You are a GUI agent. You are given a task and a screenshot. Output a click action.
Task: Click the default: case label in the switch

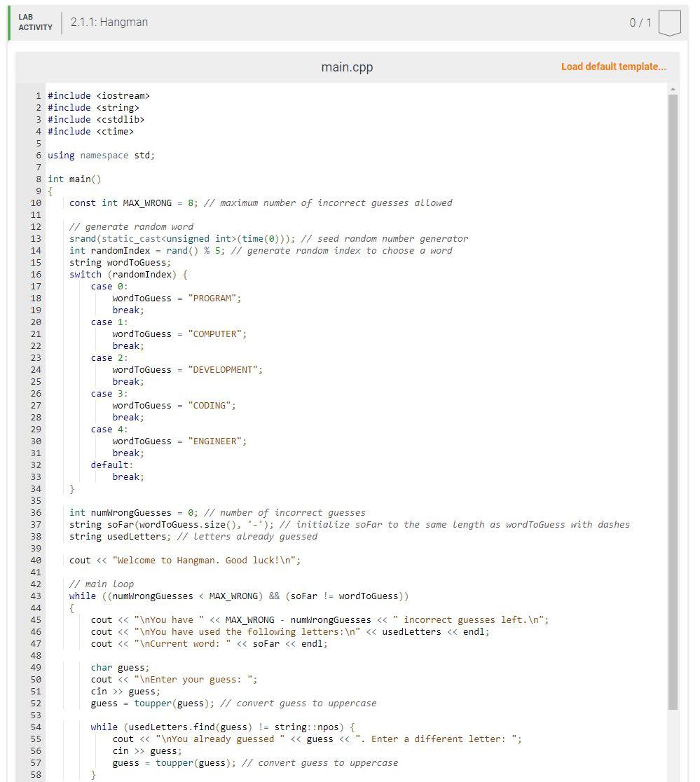[107, 465]
